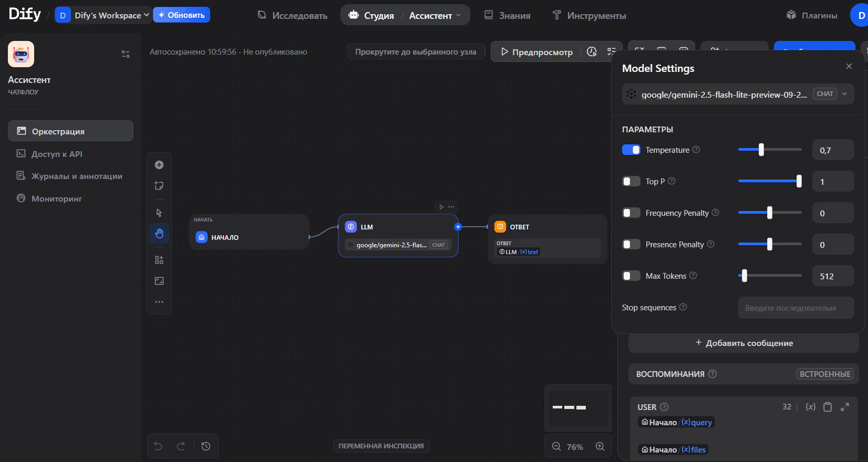The image size is (868, 462).
Task: Open the Инструменты tab
Action: [x=589, y=15]
